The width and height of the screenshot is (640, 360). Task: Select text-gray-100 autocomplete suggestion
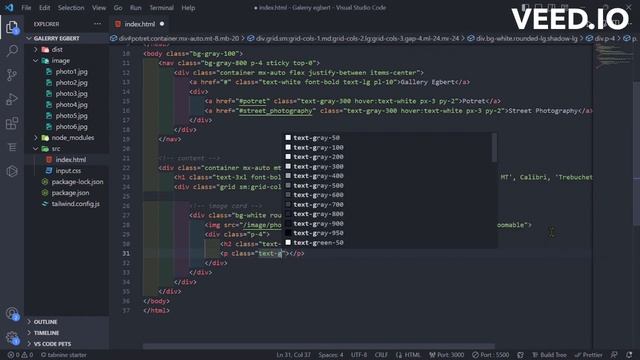coord(318,147)
